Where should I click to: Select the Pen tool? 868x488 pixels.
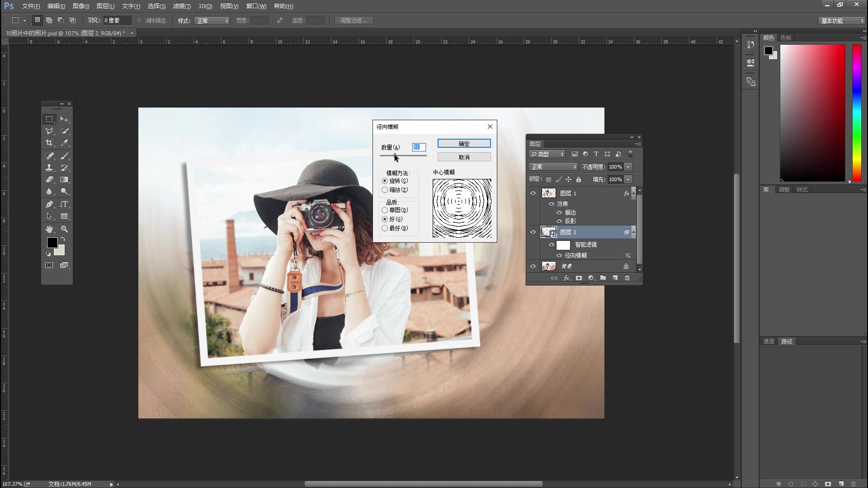click(49, 204)
